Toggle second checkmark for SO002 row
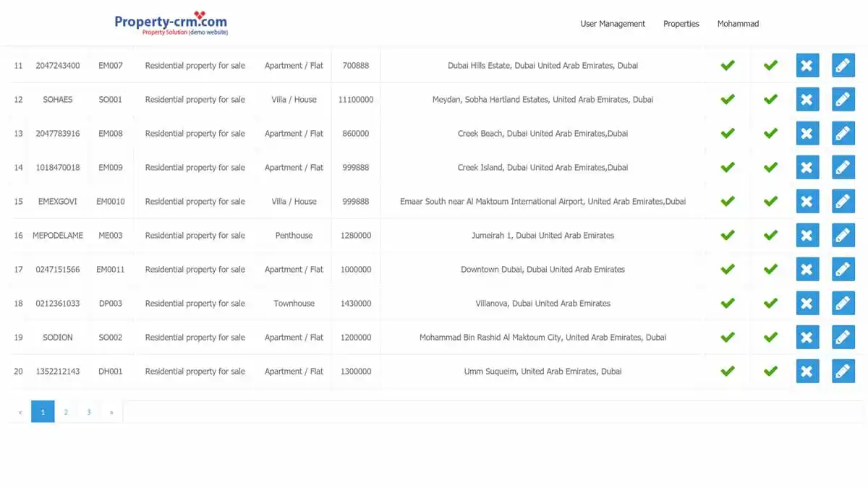This screenshot has width=868, height=488. click(x=770, y=338)
